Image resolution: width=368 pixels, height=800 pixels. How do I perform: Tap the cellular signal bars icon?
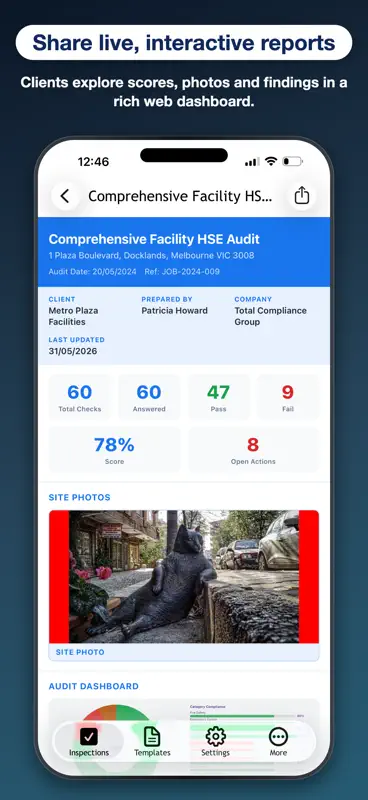click(x=252, y=162)
